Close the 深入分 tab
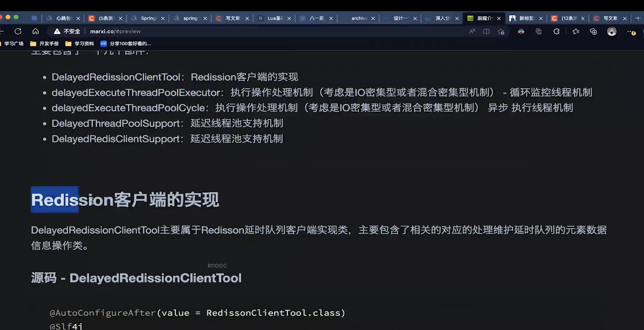Screen dimensions: 644x330 457,18
